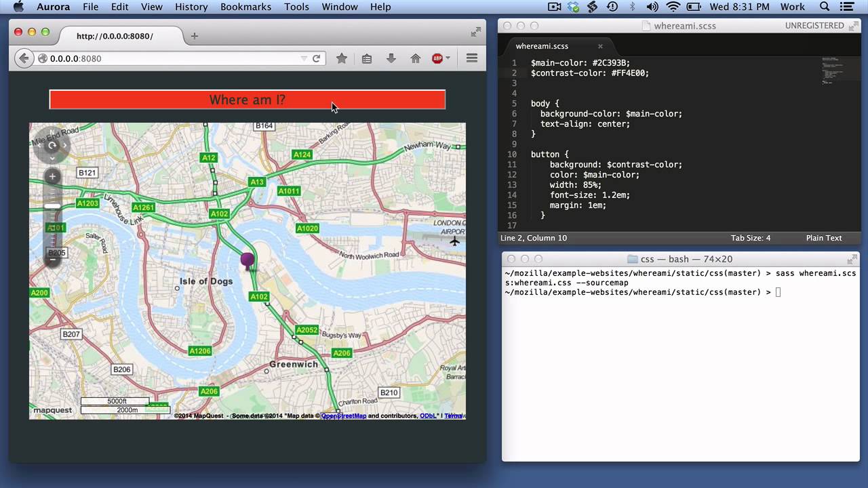Open the View menu
Screen dimensions: 868x488
coord(152,7)
